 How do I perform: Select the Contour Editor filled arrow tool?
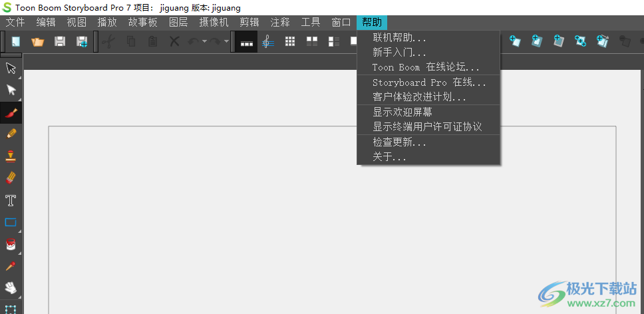pos(11,90)
